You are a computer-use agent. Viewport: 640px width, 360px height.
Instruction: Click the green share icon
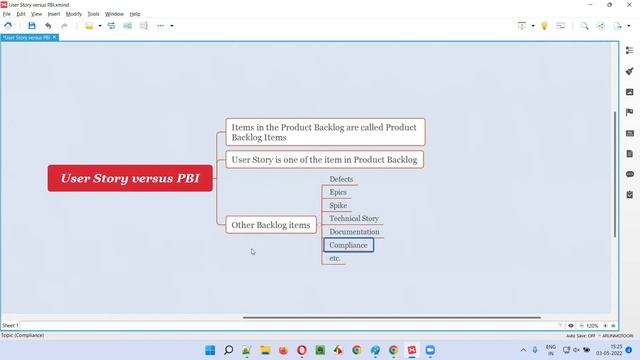(x=601, y=26)
